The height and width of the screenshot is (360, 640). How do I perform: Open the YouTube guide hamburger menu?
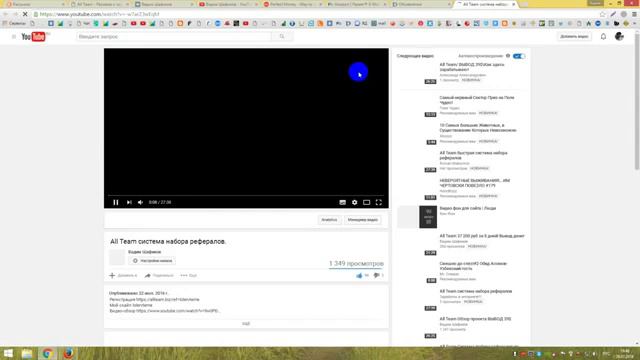(14, 37)
